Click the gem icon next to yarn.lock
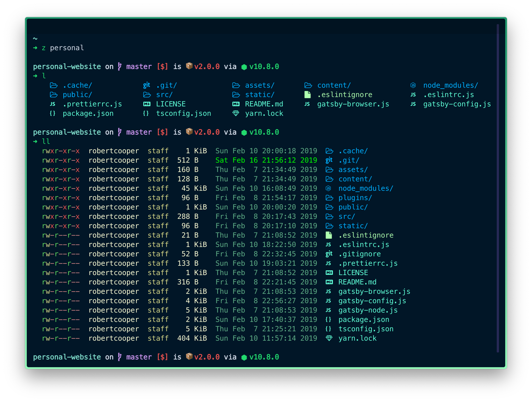This screenshot has width=532, height=402. point(236,113)
